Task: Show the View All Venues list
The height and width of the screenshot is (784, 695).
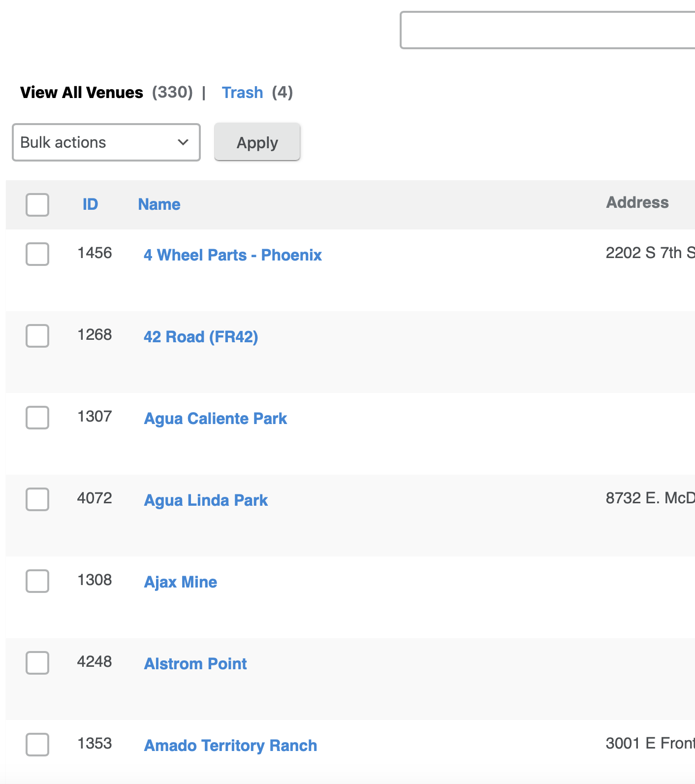Action: pyautogui.click(x=82, y=93)
